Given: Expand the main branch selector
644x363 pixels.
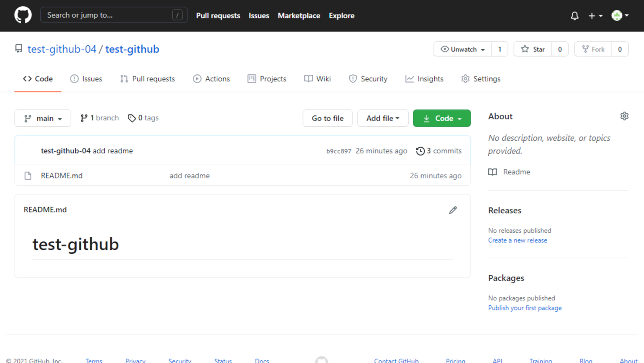Looking at the screenshot, I should [43, 118].
